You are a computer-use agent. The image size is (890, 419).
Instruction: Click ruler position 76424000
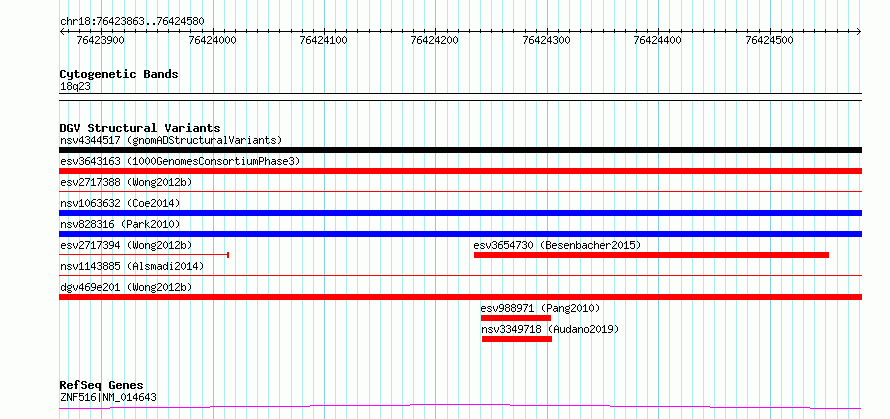coord(212,40)
